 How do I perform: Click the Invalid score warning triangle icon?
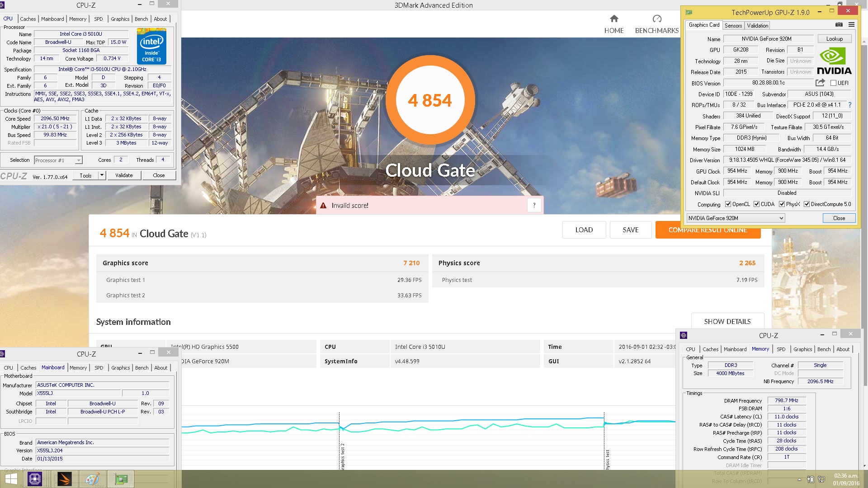[x=323, y=206]
